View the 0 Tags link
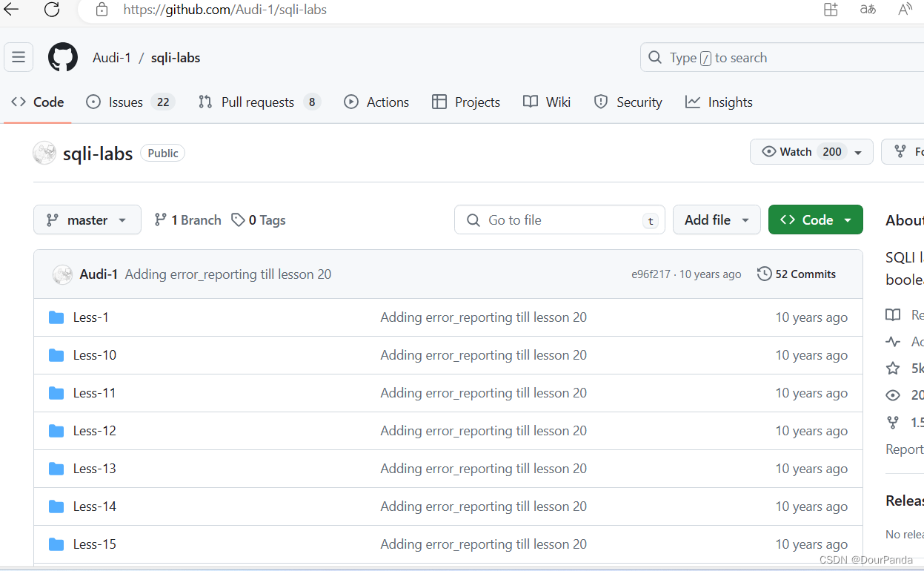The height and width of the screenshot is (571, 924). (258, 220)
